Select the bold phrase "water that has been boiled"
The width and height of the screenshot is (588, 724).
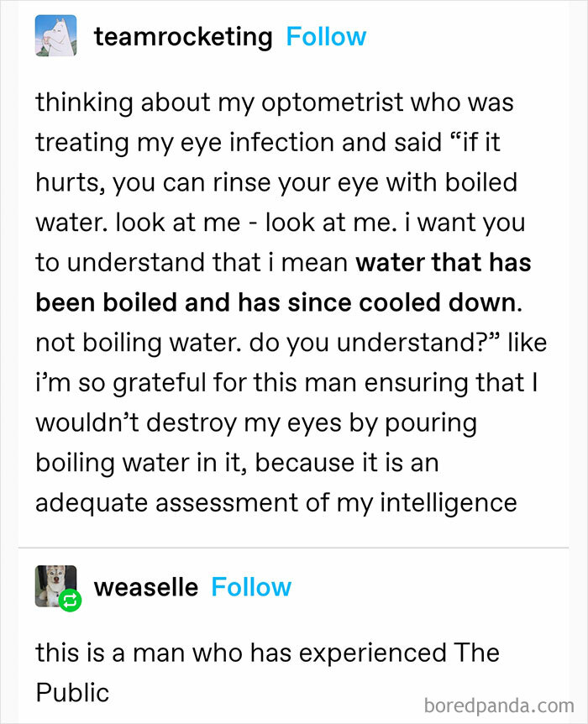444,262
